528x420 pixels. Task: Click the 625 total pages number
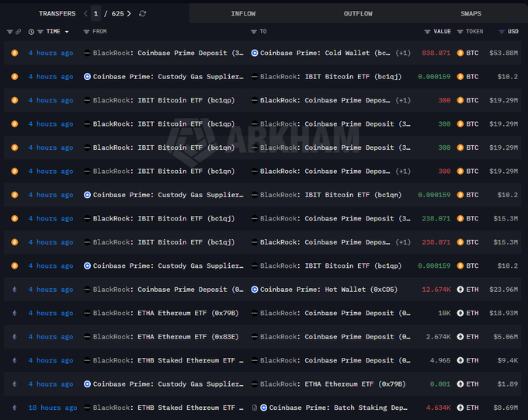click(x=117, y=13)
